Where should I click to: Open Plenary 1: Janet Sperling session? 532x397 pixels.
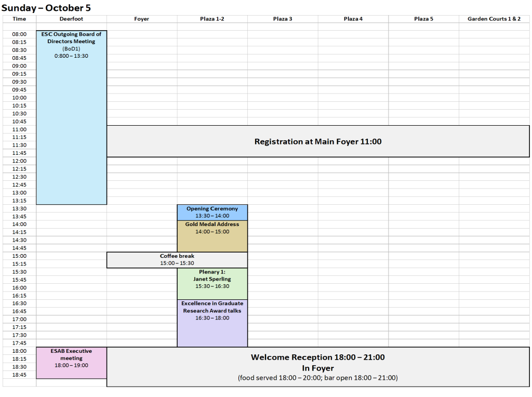pos(212,283)
